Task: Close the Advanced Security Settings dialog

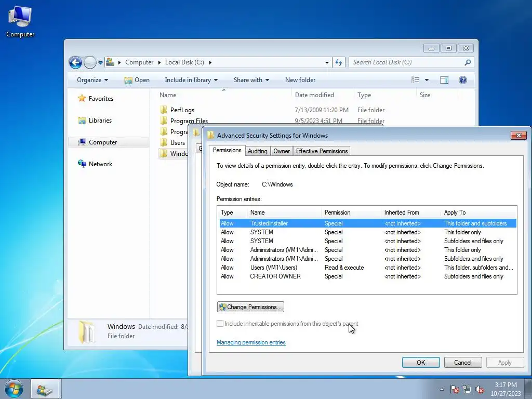Action: tap(518, 136)
